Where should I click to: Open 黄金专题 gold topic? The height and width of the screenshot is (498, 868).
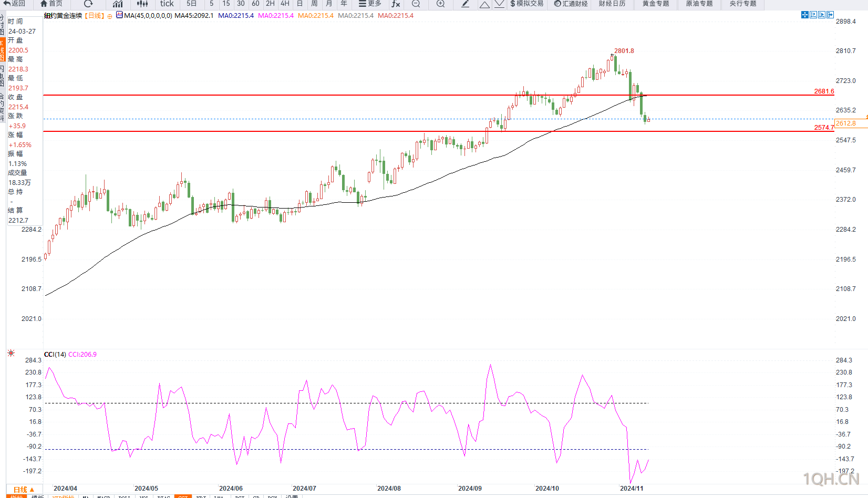point(656,4)
